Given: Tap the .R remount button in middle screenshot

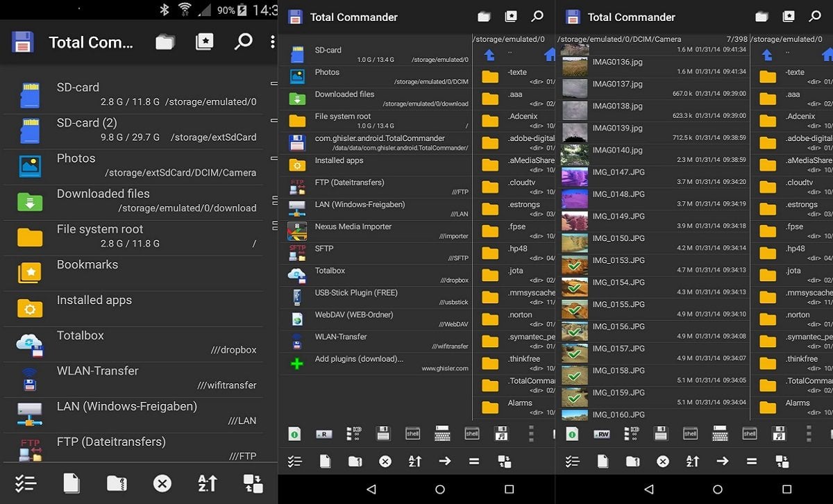Looking at the screenshot, I should [x=323, y=434].
